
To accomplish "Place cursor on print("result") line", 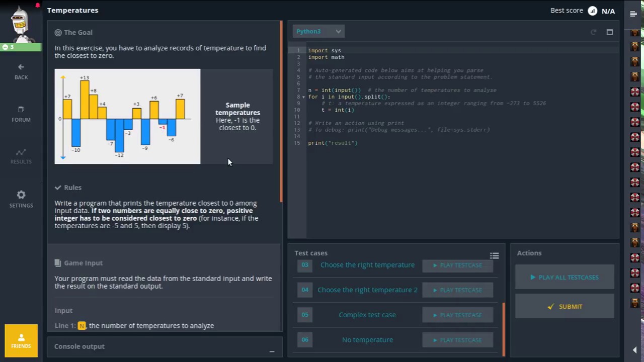I will 333,143.
